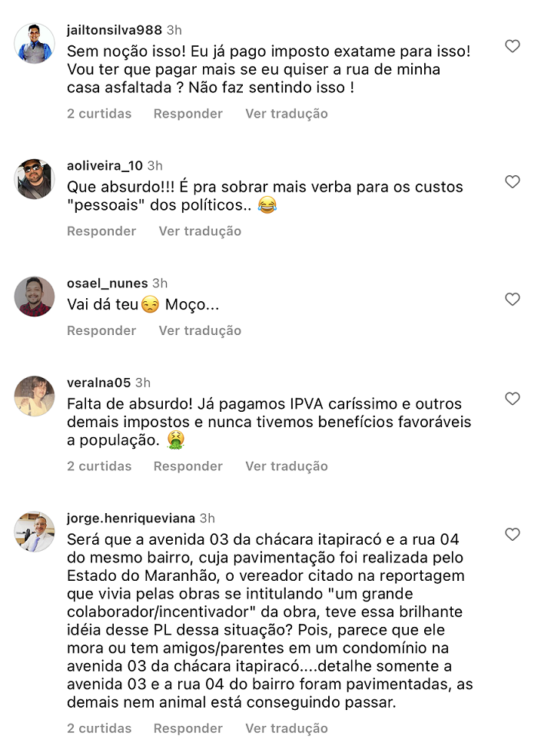Translate jorge.henriqueviana's comment
541x756 pixels.
click(286, 728)
